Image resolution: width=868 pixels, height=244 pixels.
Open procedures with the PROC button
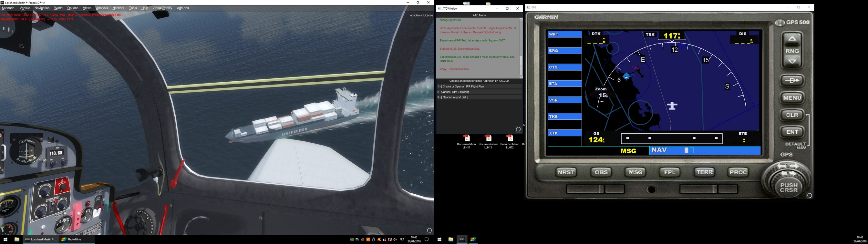click(738, 172)
